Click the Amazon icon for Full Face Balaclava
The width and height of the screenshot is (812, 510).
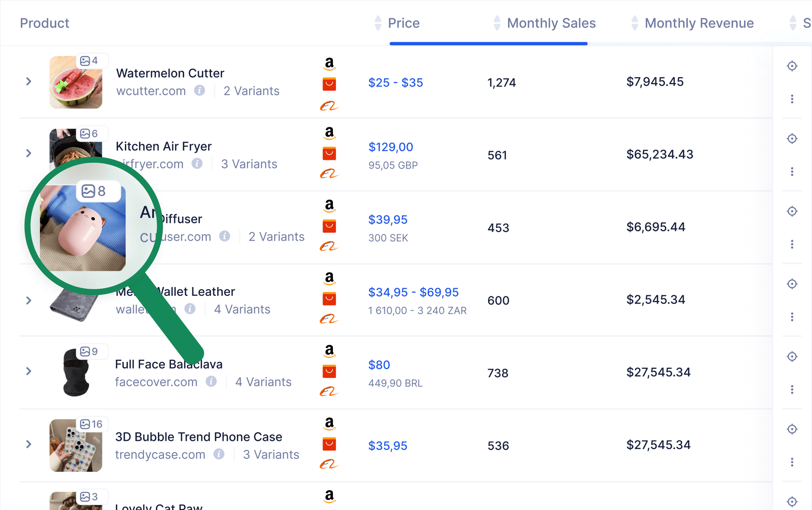pos(329,351)
